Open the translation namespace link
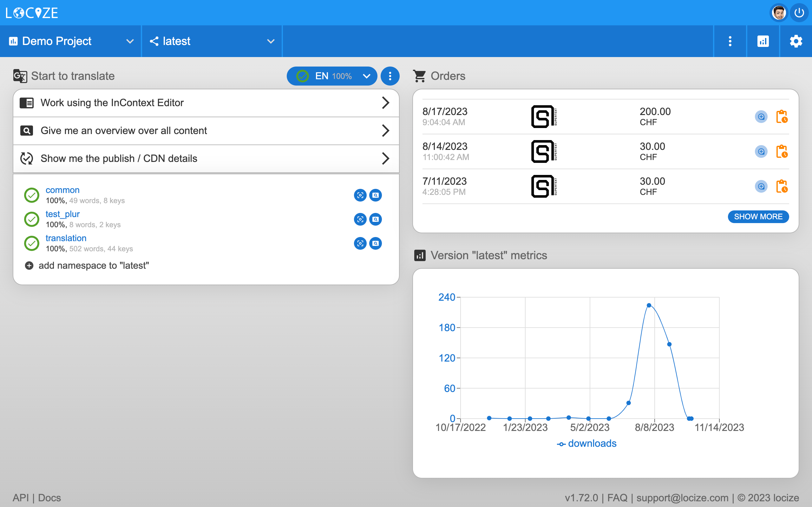Viewport: 812px width, 507px height. pyautogui.click(x=66, y=238)
